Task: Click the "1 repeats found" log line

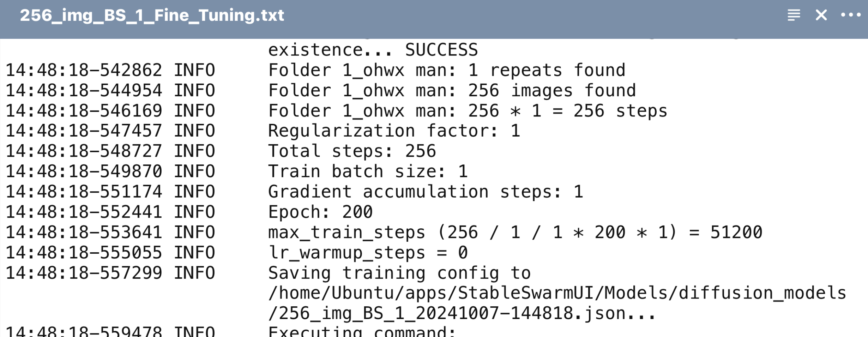Action: click(x=446, y=70)
